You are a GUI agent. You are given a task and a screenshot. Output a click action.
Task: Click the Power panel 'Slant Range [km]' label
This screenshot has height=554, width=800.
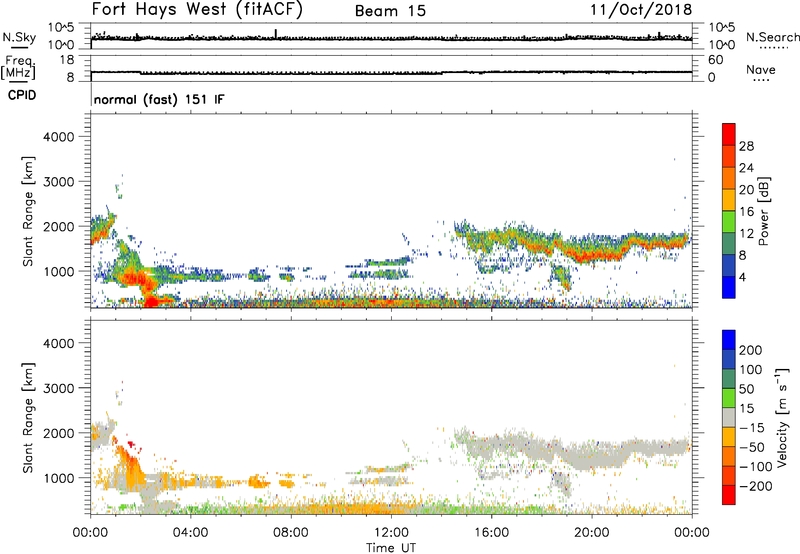28,211
